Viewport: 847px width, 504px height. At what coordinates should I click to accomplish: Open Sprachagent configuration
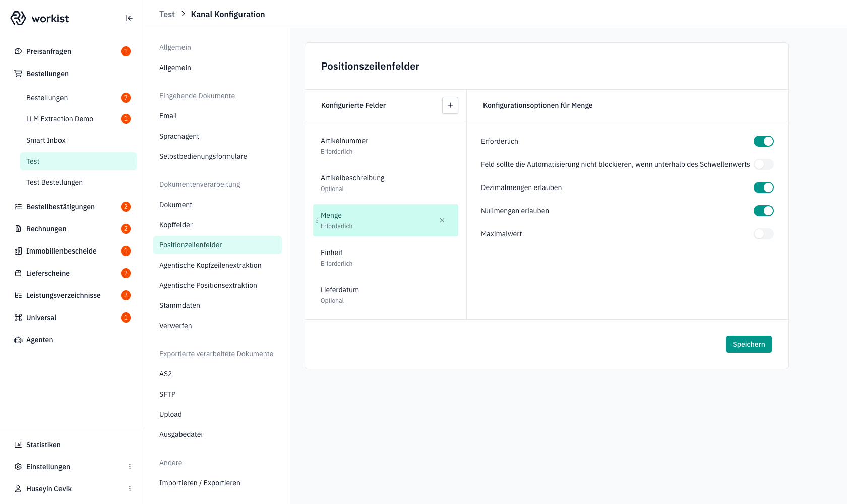tap(217, 136)
